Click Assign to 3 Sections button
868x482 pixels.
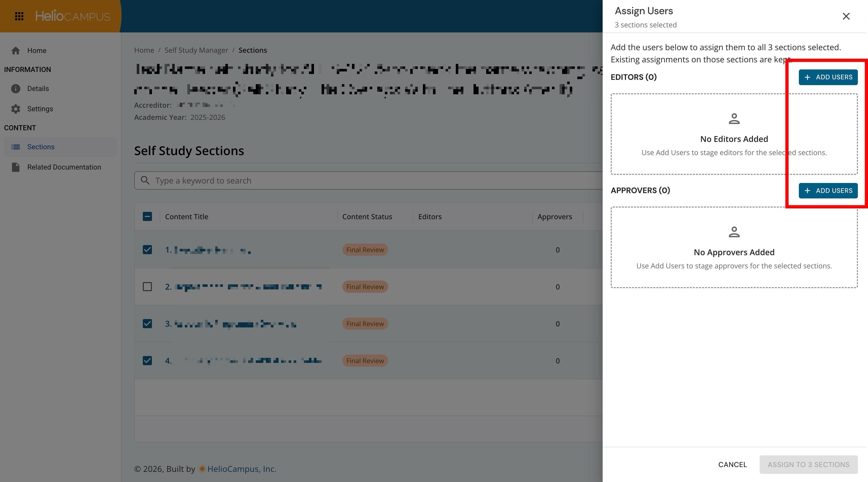808,465
